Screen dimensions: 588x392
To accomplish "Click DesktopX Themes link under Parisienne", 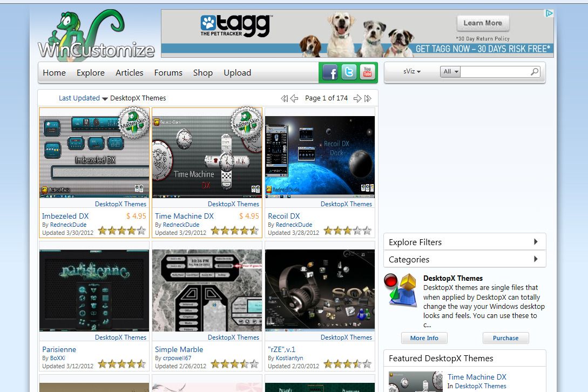I will coord(120,337).
